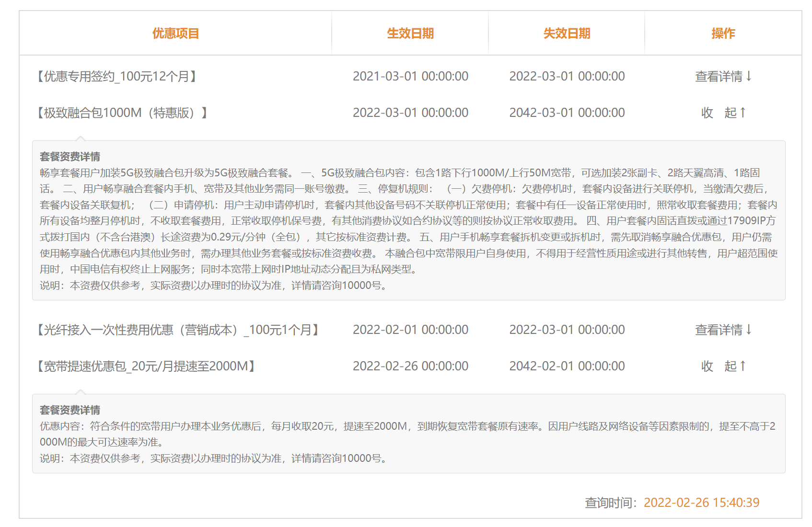This screenshot has height=527, width=812.
Task: Click the 2022-02-01 effective date cell
Action: tap(410, 330)
